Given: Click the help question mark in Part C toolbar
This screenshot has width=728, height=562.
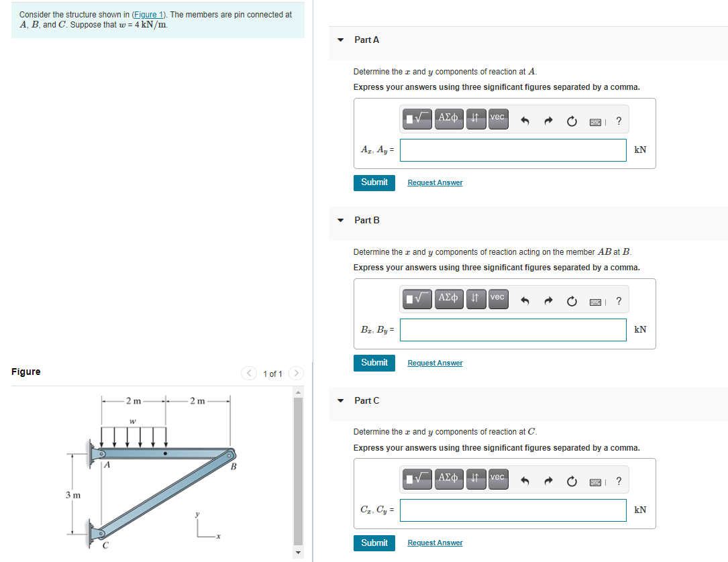Looking at the screenshot, I should [x=618, y=480].
